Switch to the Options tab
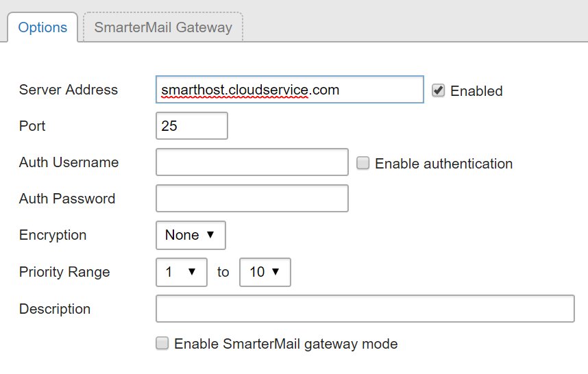Viewport: 588px width, 374px height. point(42,27)
